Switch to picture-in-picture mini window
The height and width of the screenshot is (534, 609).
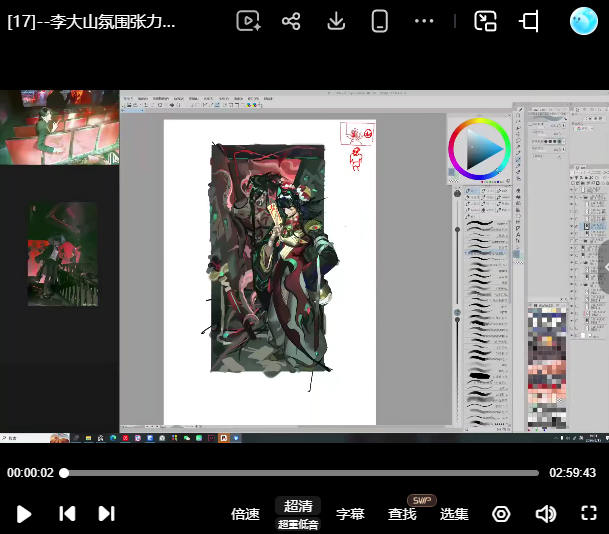click(485, 21)
